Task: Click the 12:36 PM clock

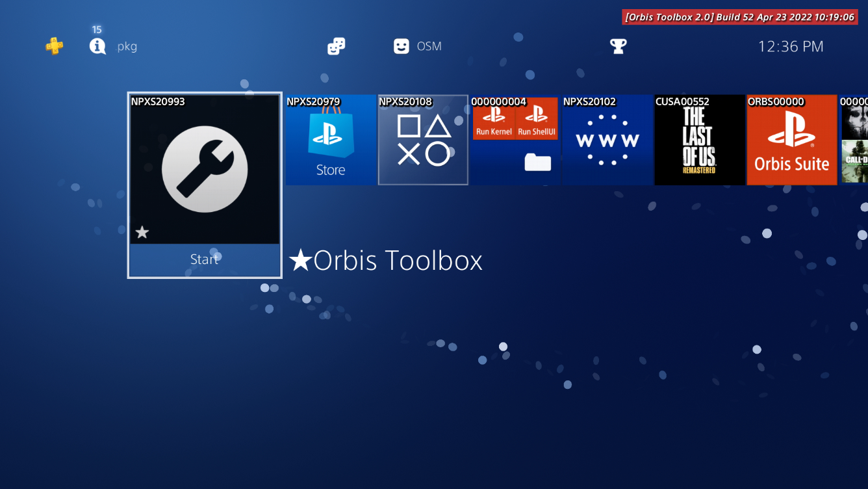Action: [791, 46]
